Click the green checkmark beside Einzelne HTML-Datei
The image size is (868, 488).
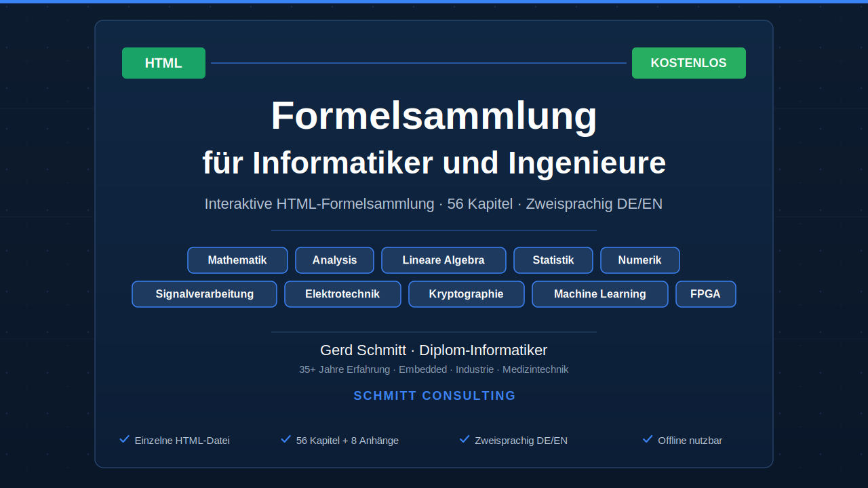coord(124,439)
